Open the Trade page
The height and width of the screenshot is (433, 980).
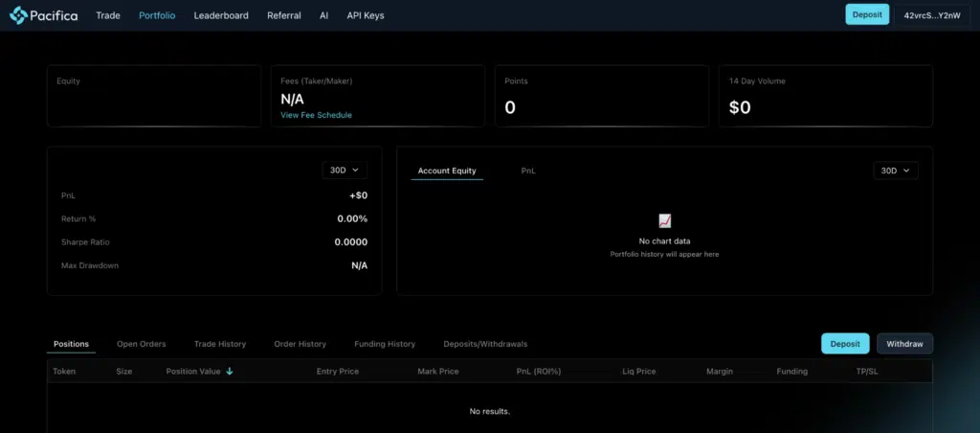pos(108,15)
